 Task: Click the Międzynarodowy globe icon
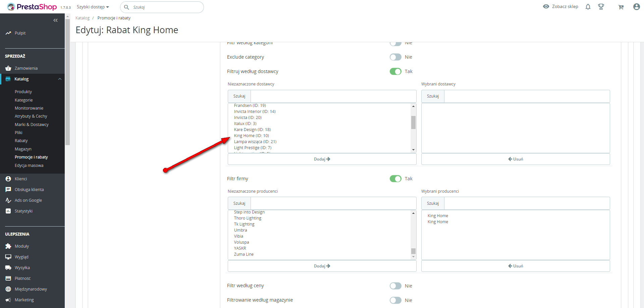point(8,289)
